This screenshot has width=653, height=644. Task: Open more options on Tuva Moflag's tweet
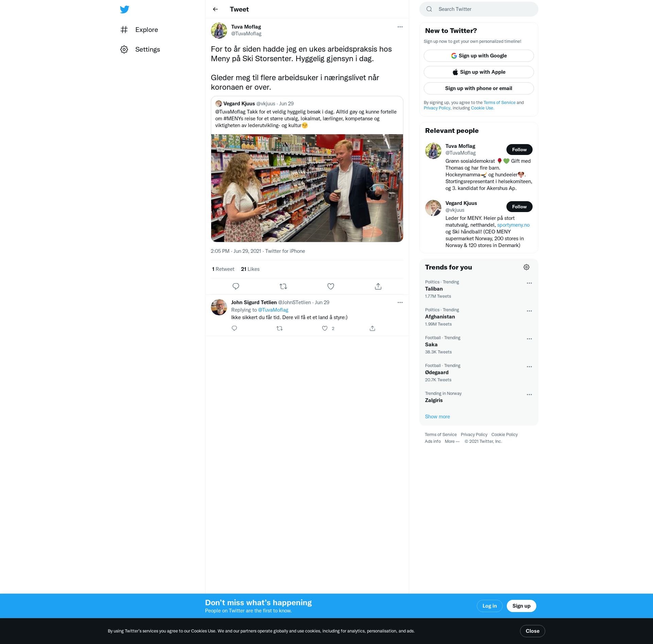pos(400,27)
